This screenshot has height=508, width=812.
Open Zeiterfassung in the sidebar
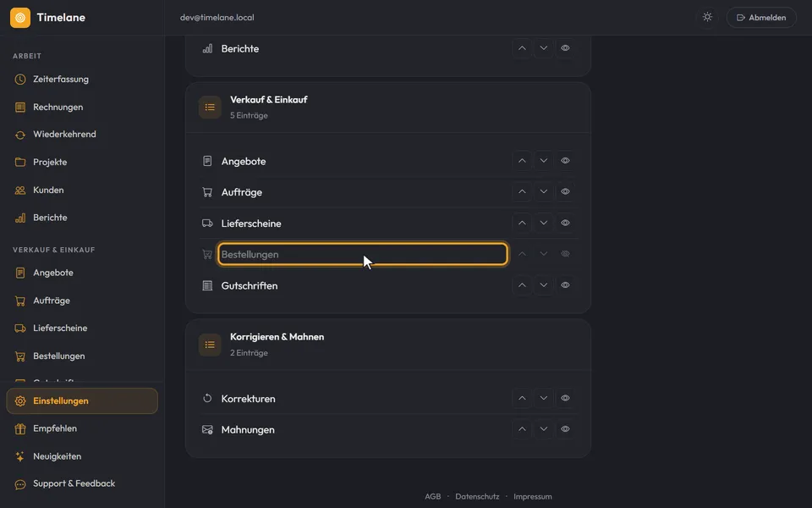tap(82, 80)
